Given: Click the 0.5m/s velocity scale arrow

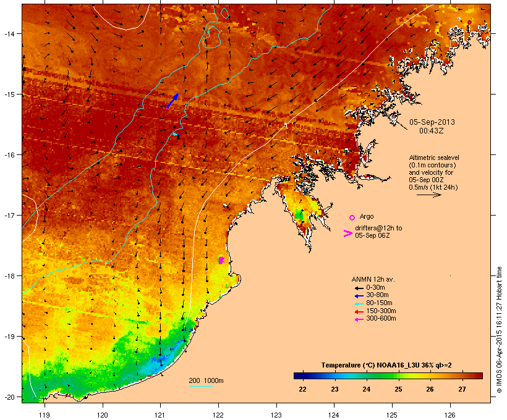Looking at the screenshot, I should pos(428,195).
